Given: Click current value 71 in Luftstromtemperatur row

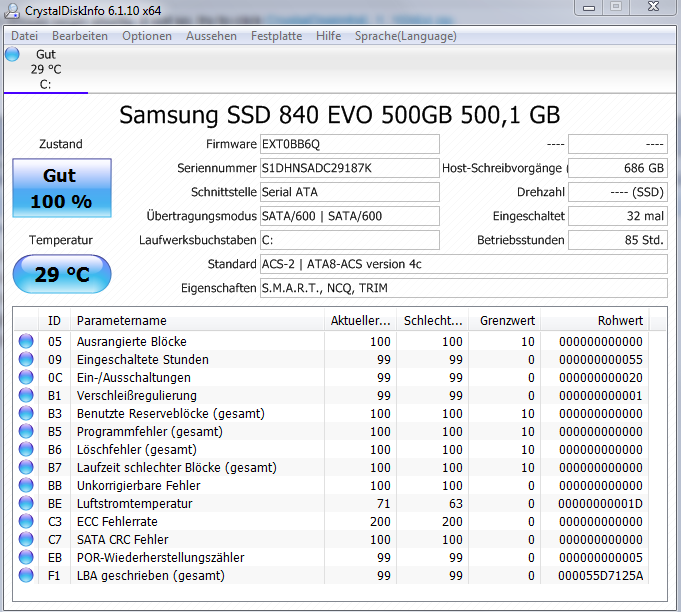Looking at the screenshot, I should [383, 504].
